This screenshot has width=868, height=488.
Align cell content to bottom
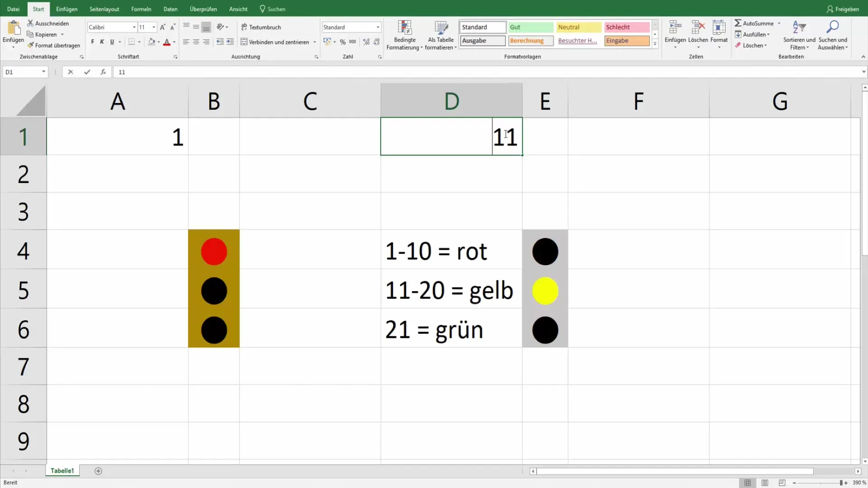click(206, 27)
